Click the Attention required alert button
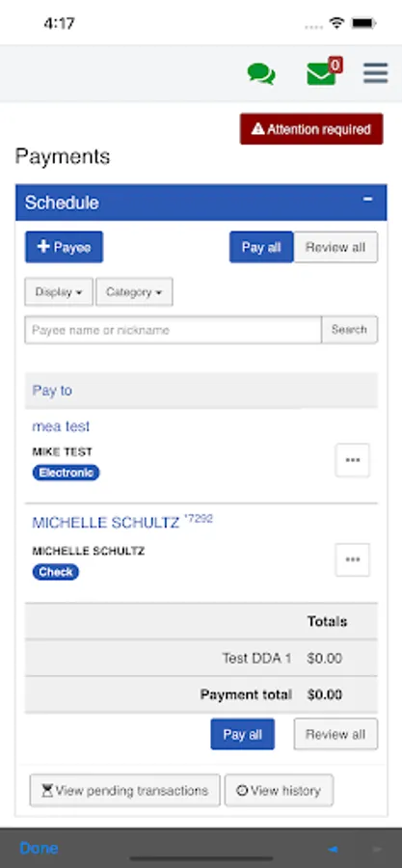This screenshot has width=402, height=868. tap(311, 129)
